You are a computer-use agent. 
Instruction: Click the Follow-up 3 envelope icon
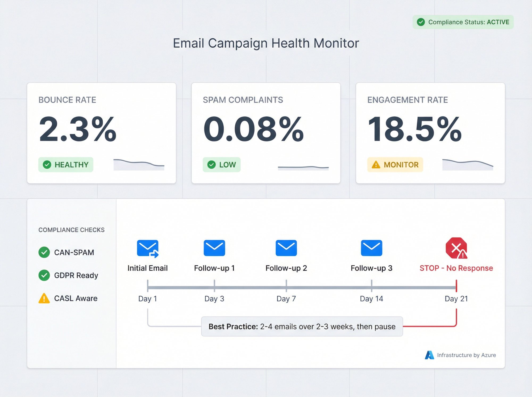pyautogui.click(x=371, y=248)
